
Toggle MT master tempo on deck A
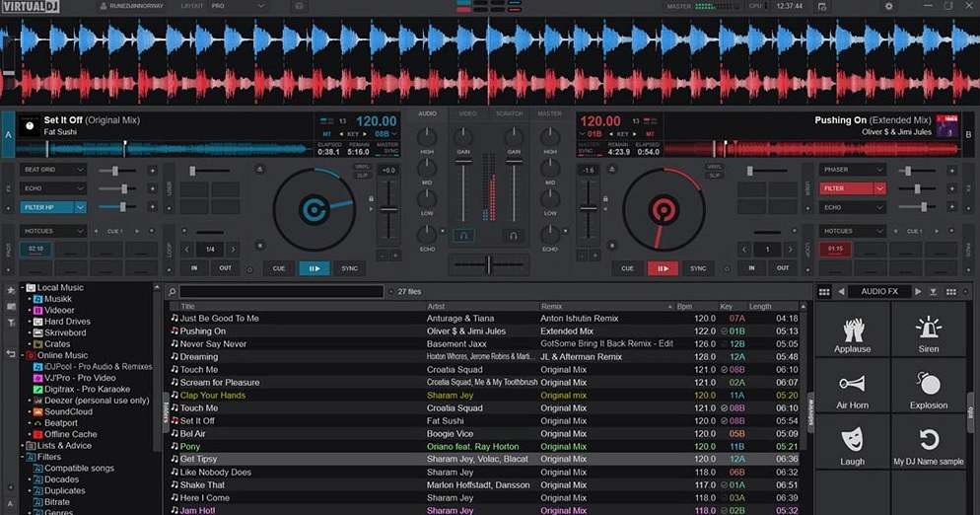point(327,134)
